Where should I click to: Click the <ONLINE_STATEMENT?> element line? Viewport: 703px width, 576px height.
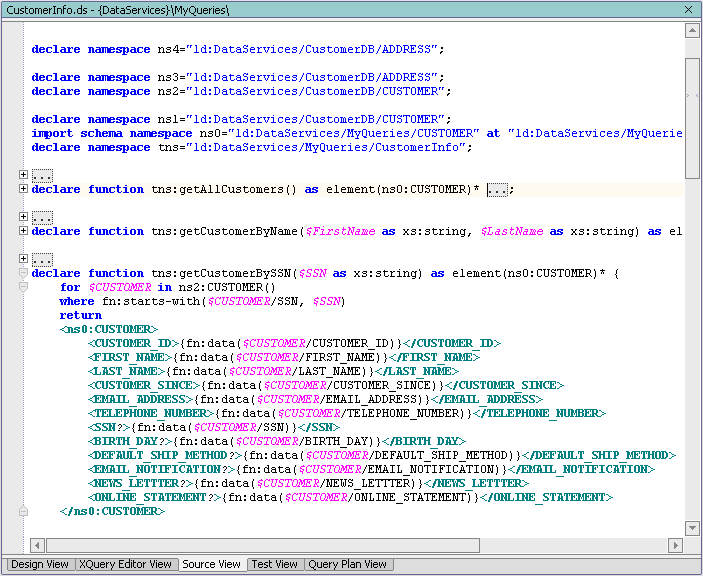coord(351,497)
